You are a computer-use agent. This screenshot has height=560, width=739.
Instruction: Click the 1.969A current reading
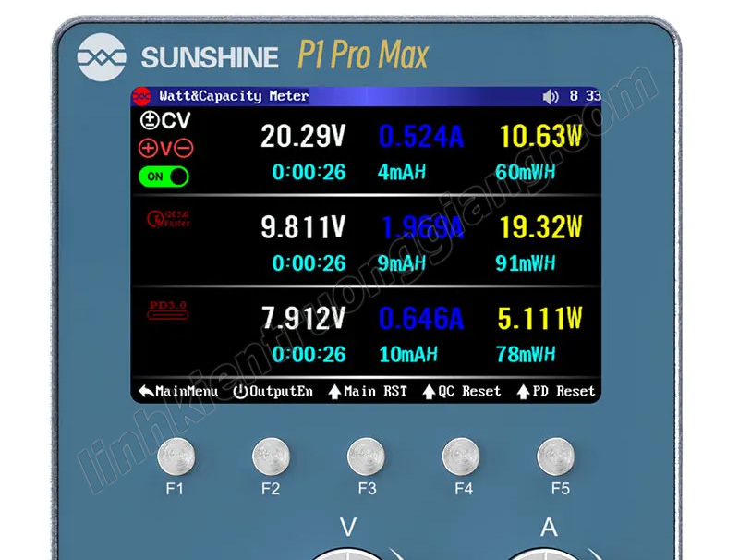(422, 227)
